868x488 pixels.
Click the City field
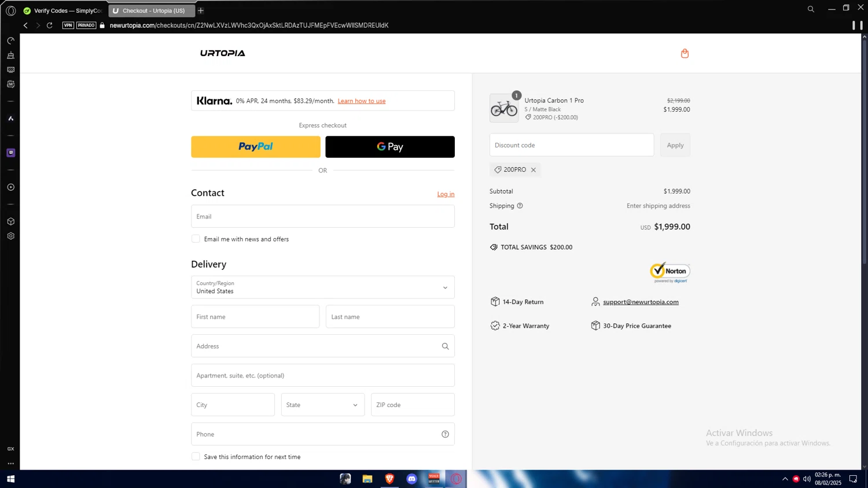(x=233, y=405)
